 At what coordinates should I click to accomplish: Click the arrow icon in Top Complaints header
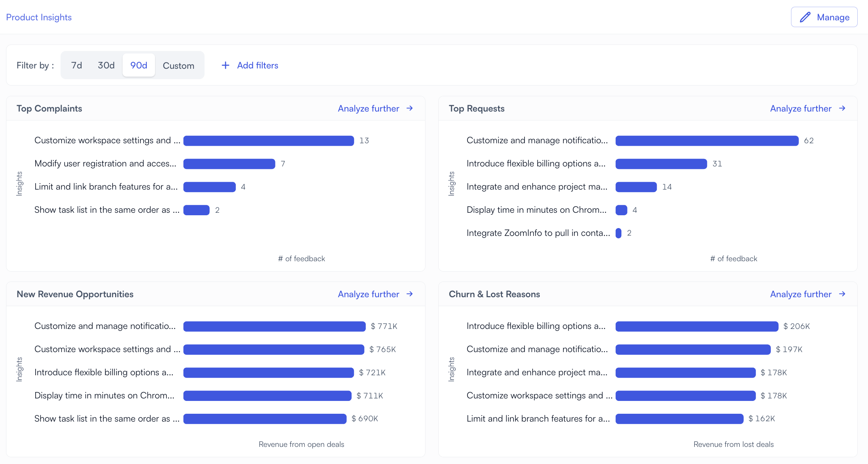pyautogui.click(x=410, y=108)
